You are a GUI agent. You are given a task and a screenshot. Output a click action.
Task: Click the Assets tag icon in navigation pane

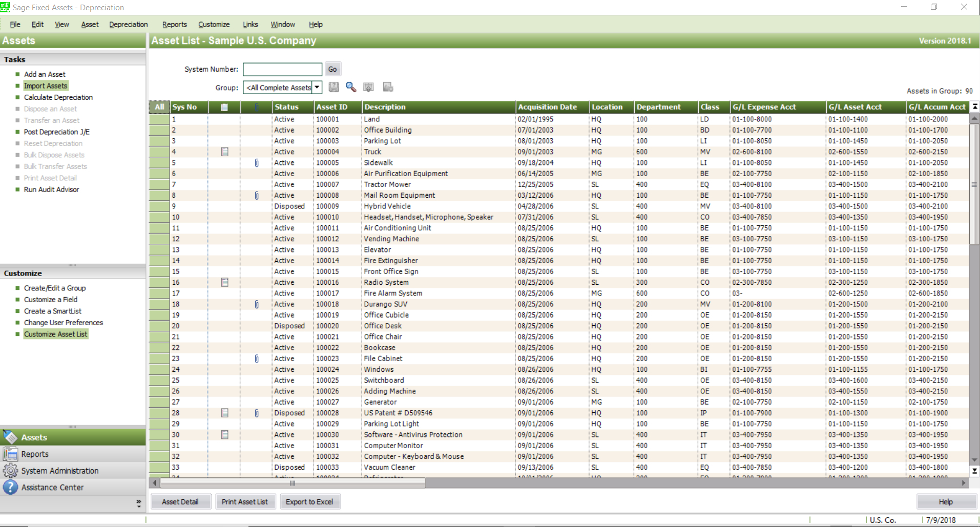click(x=10, y=437)
